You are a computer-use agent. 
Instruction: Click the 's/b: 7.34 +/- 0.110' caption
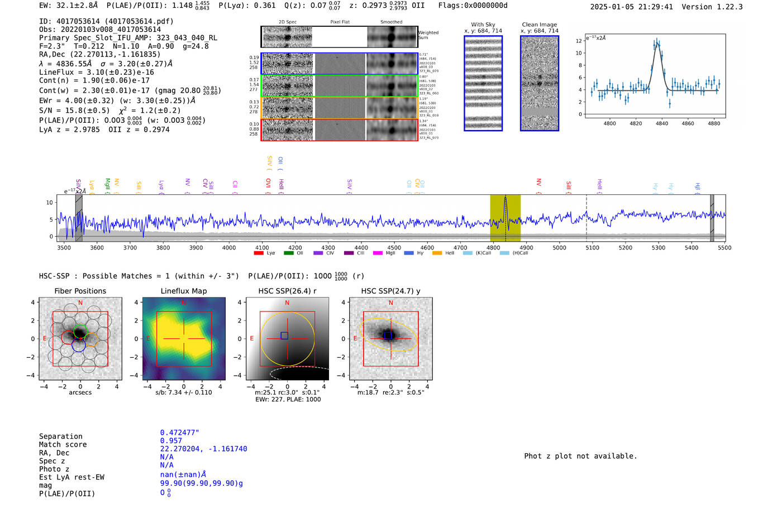(184, 392)
